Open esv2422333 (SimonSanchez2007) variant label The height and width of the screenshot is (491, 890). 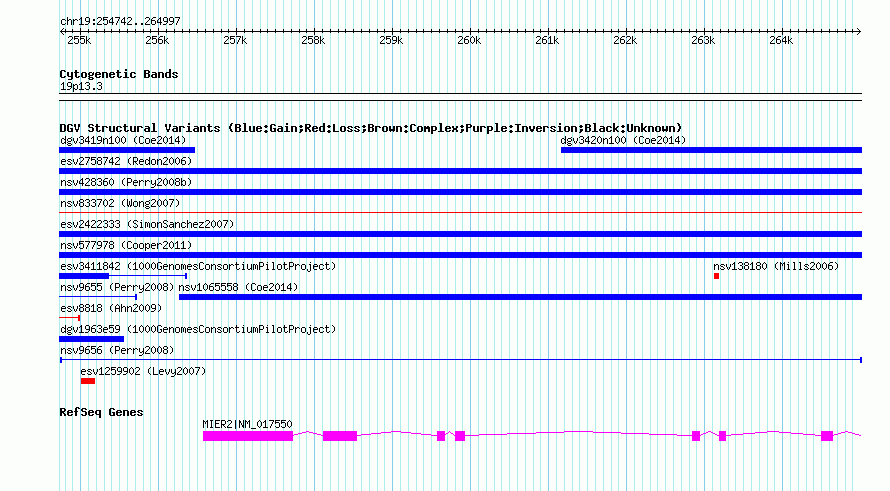[147, 224]
